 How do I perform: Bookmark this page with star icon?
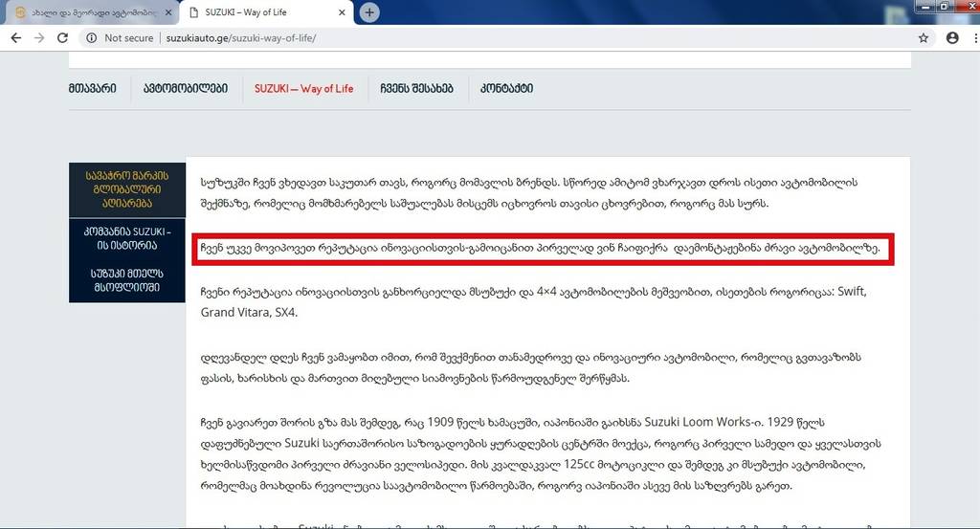tap(924, 38)
